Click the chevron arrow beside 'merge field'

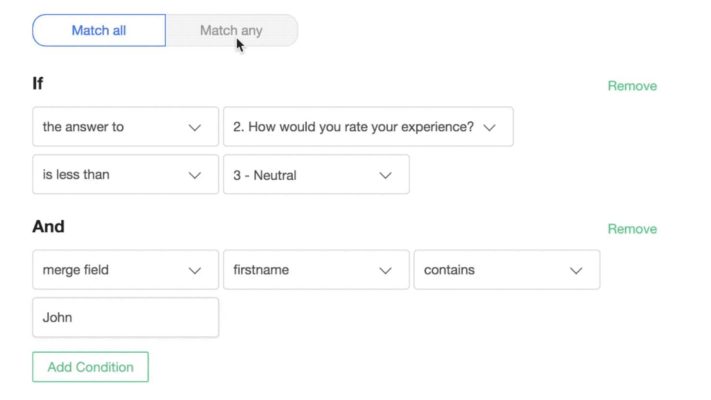coord(195,271)
